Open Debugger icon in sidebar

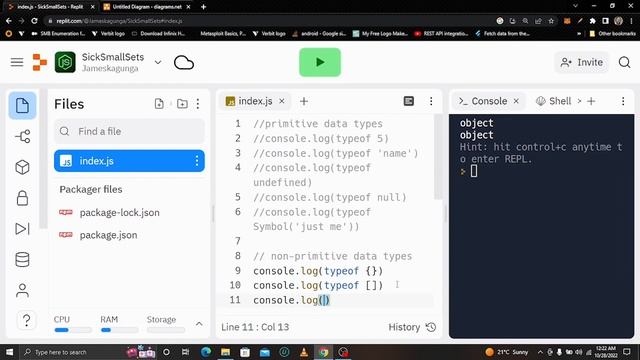pos(22,229)
